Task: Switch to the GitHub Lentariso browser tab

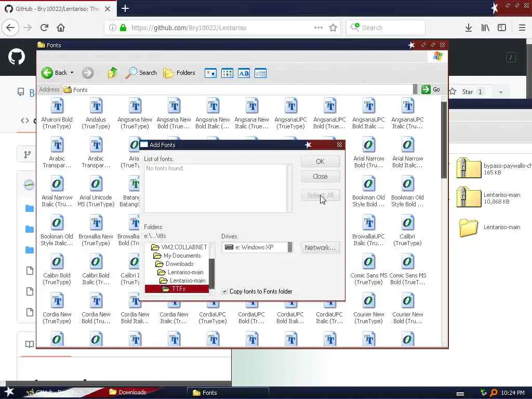Action: point(58,9)
